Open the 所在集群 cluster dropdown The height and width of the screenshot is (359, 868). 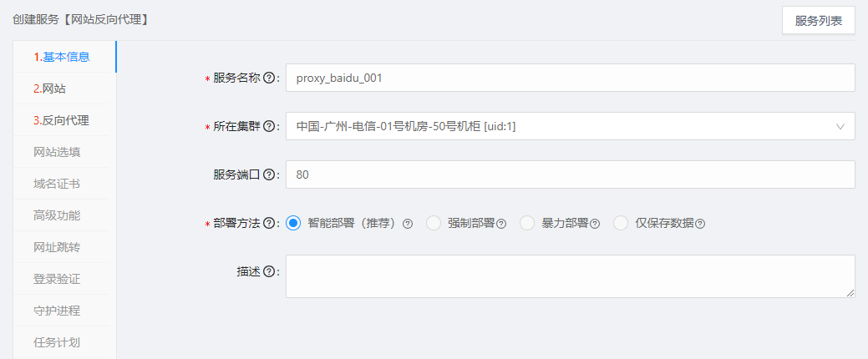coord(571,127)
